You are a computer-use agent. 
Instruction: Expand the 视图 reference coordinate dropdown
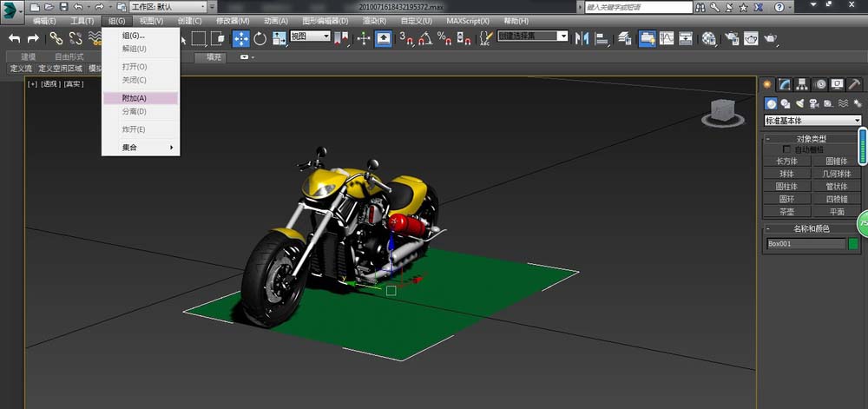point(311,36)
